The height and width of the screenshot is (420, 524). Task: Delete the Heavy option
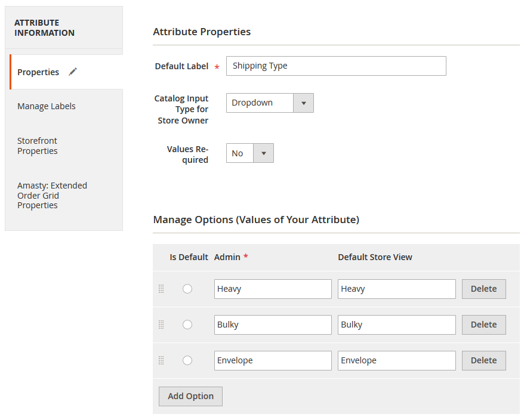(x=483, y=289)
